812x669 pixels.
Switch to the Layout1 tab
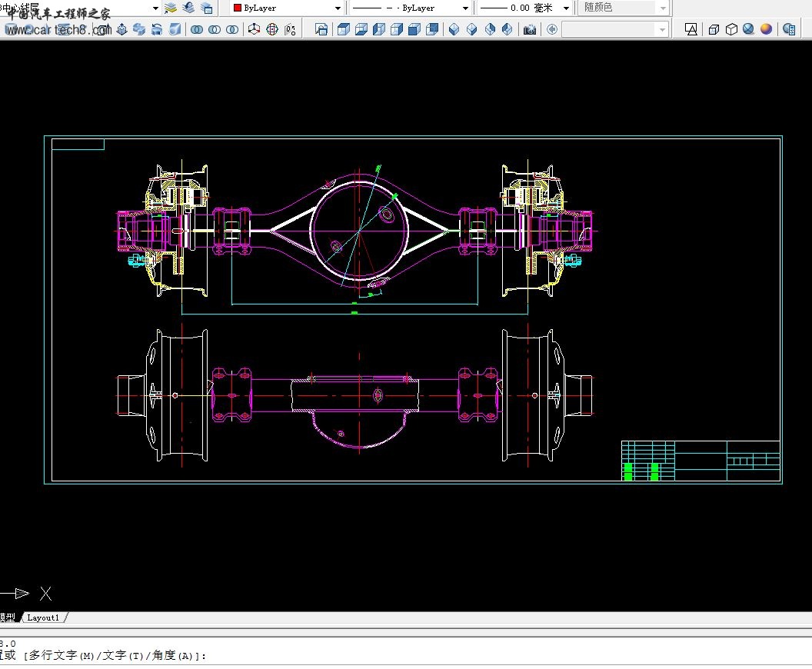coord(43,617)
